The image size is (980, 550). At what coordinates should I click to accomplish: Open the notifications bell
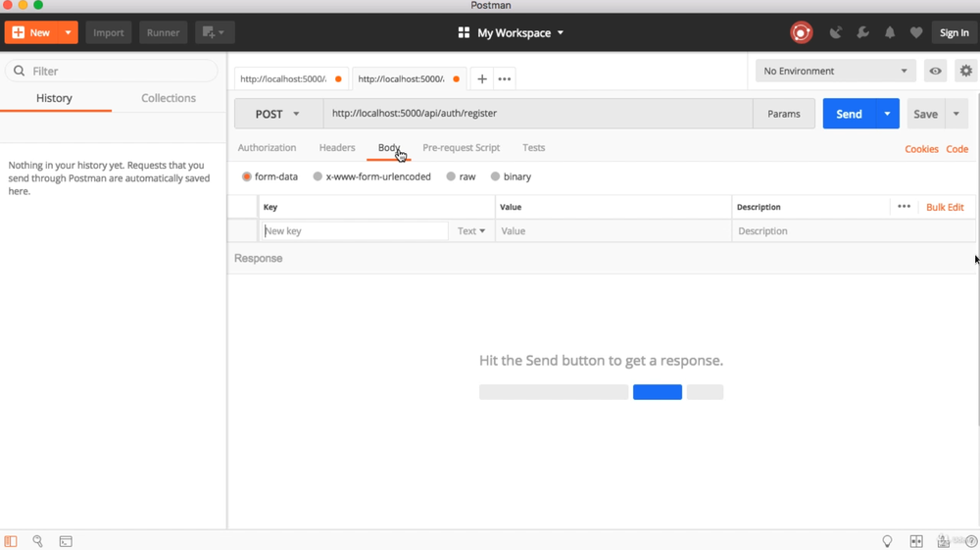(x=890, y=32)
